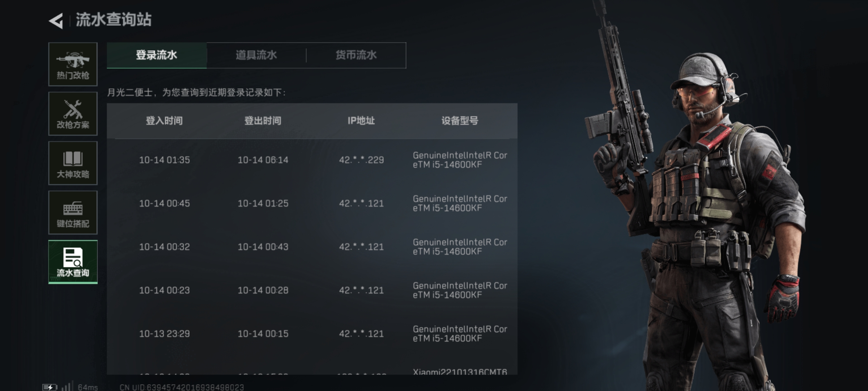Click the IP地址 column header

pyautogui.click(x=361, y=121)
